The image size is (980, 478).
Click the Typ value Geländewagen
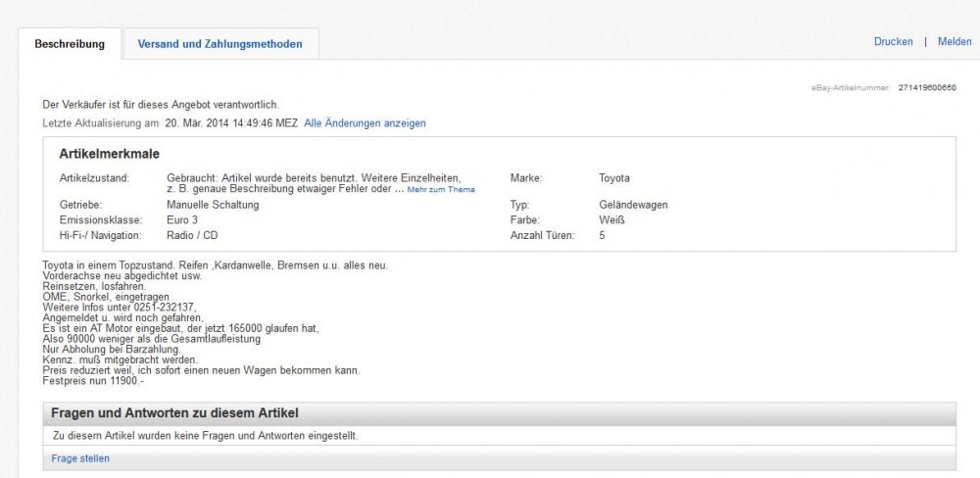(x=633, y=205)
